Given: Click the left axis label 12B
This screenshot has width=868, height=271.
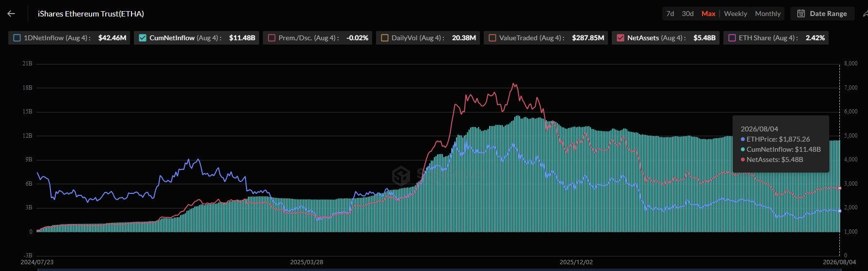Looking at the screenshot, I should click(x=27, y=136).
